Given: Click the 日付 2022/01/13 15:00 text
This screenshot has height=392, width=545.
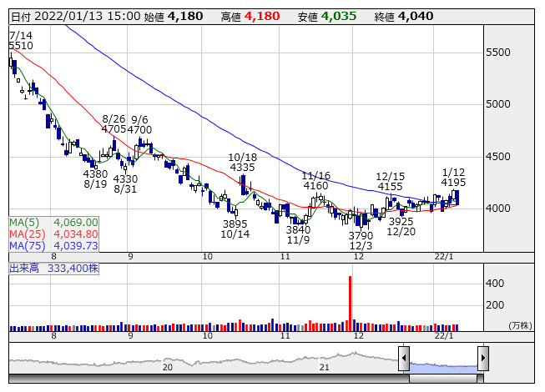Looking at the screenshot, I should point(75,17).
